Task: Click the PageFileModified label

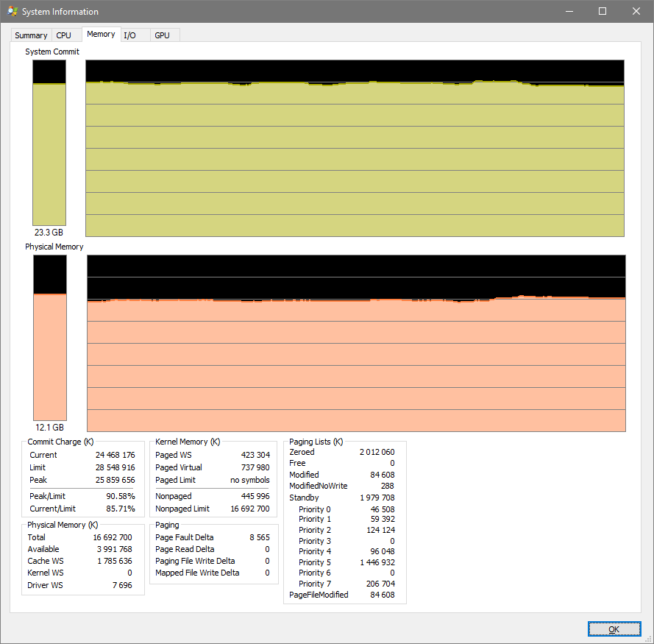Action: (319, 595)
